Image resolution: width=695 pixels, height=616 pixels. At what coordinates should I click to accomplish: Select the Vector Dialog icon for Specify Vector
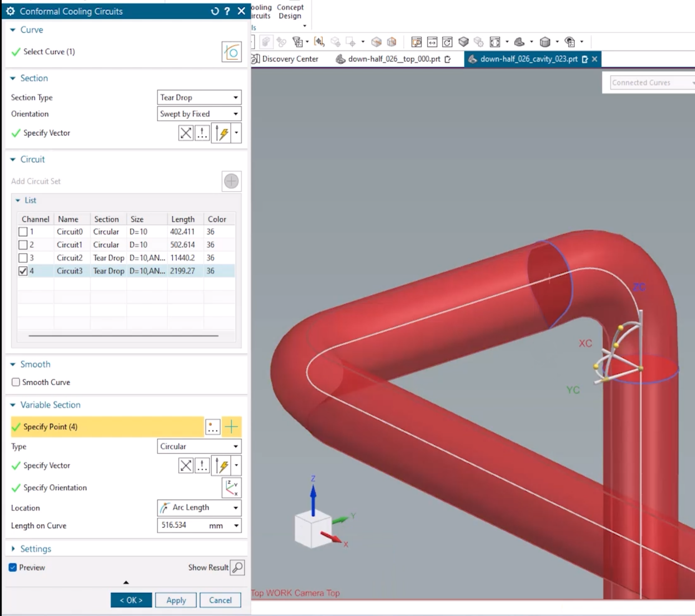click(202, 133)
